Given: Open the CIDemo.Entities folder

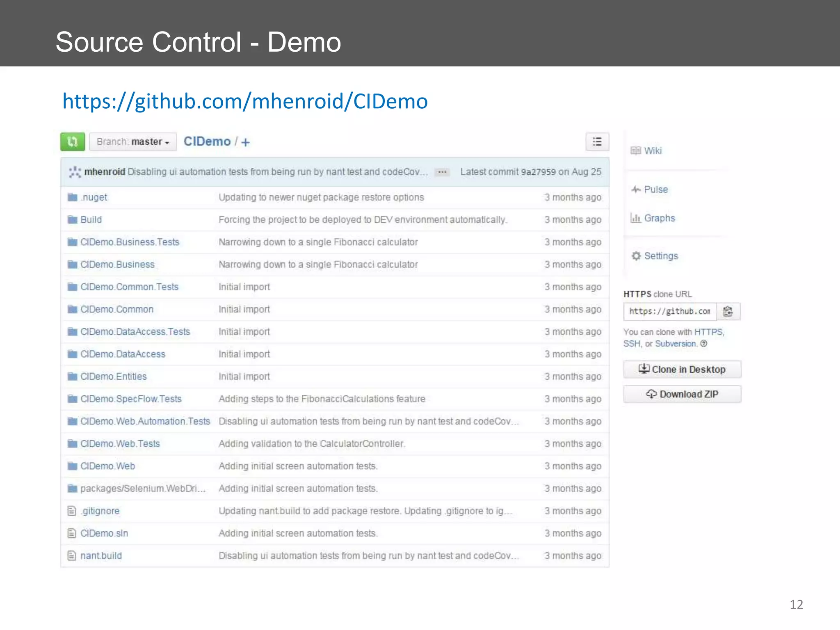Looking at the screenshot, I should pos(114,376).
